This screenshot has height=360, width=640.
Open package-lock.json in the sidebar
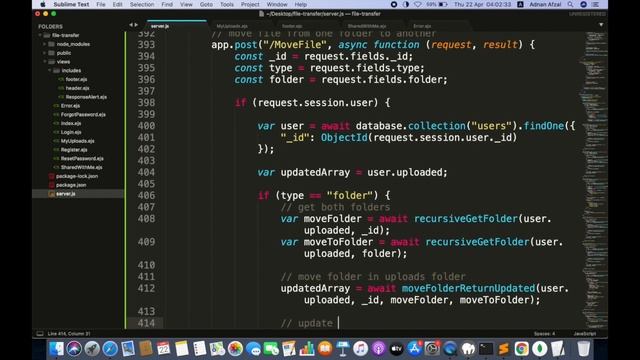[x=77, y=176]
